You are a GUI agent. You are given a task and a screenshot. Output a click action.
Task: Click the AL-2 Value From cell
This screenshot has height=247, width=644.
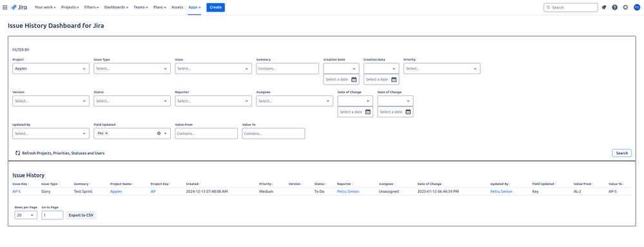pos(578,192)
